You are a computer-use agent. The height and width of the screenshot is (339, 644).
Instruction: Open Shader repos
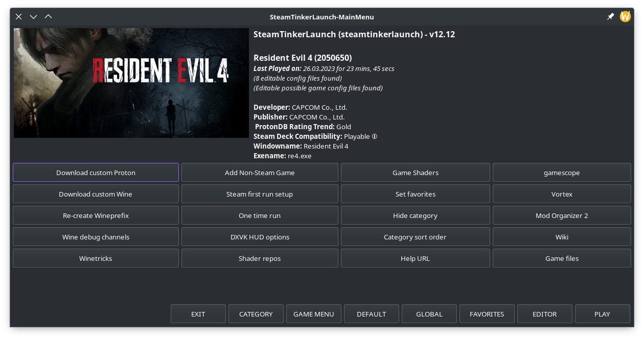260,258
